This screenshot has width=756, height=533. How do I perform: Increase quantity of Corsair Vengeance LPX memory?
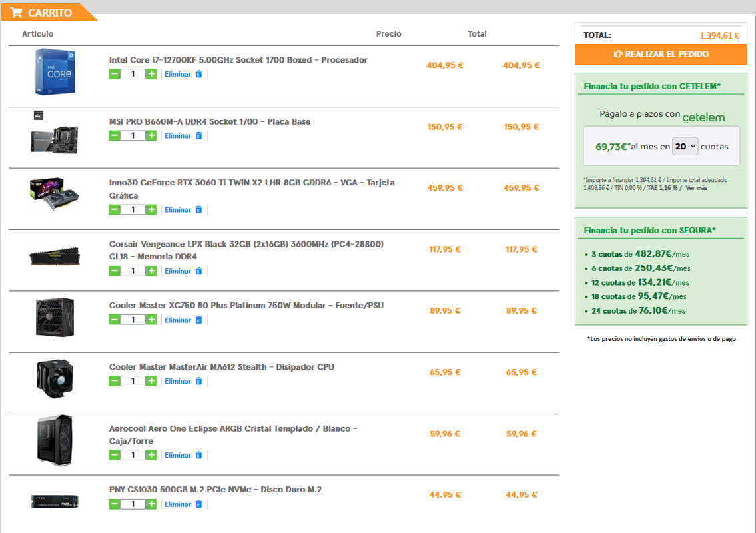tap(151, 271)
